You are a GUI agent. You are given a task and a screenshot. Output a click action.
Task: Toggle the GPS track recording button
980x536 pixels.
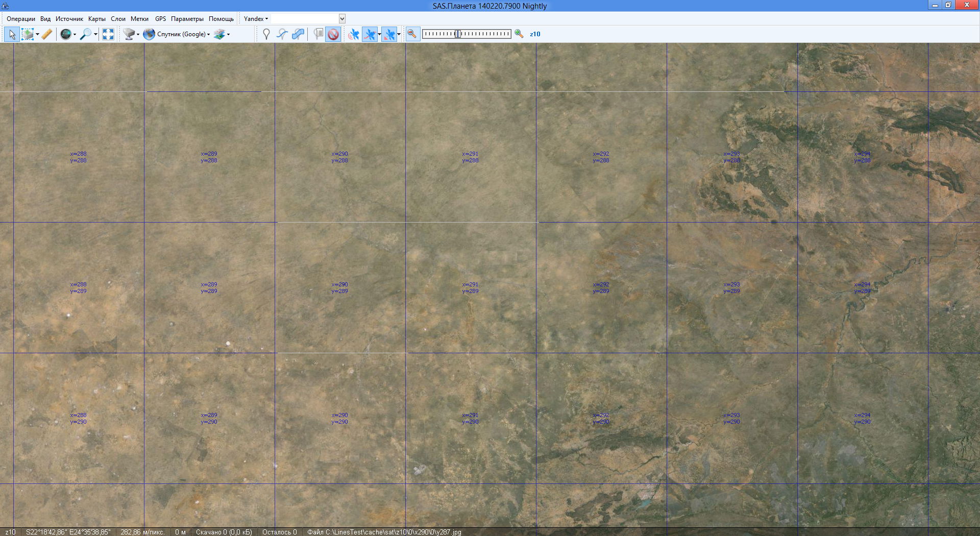(370, 34)
